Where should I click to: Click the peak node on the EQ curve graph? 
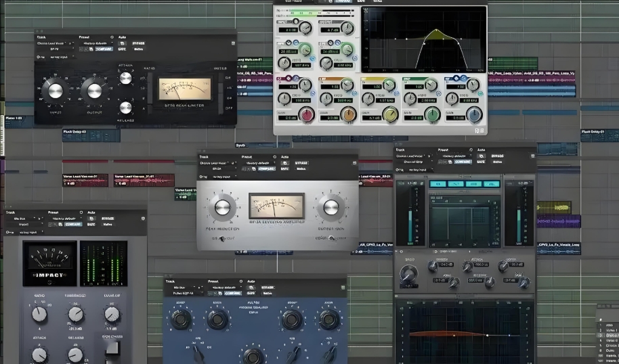pyautogui.click(x=436, y=30)
